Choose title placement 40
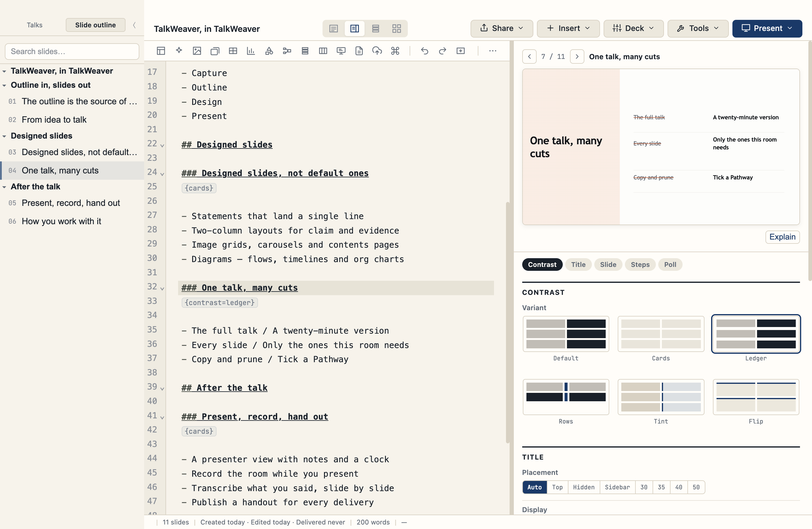 tap(679, 487)
